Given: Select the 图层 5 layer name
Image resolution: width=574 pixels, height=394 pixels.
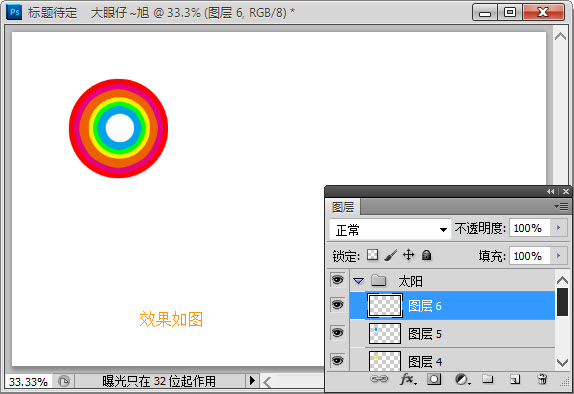Looking at the screenshot, I should click(x=425, y=334).
